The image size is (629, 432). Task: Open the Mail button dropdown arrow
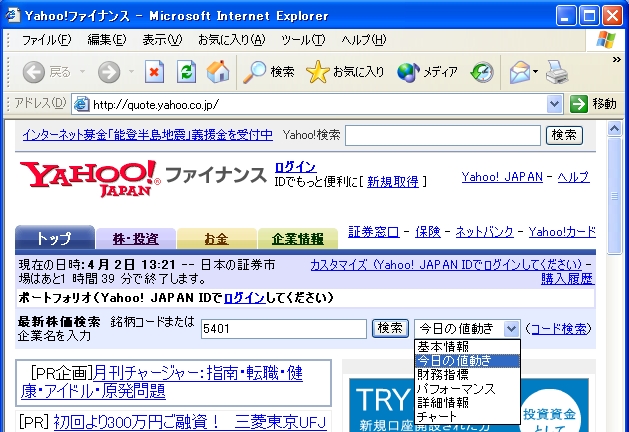coord(536,72)
